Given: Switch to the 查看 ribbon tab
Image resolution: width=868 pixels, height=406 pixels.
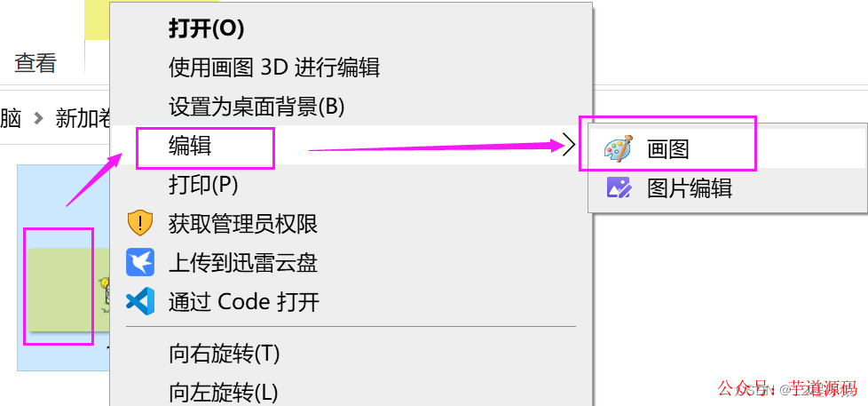Looking at the screenshot, I should (x=36, y=63).
